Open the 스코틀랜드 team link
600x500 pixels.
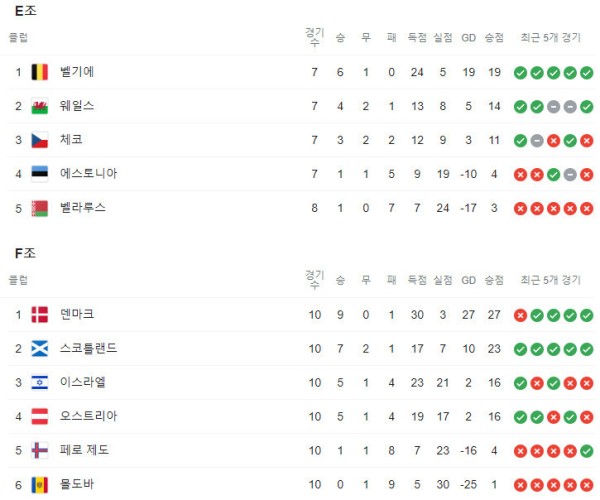tap(88, 348)
